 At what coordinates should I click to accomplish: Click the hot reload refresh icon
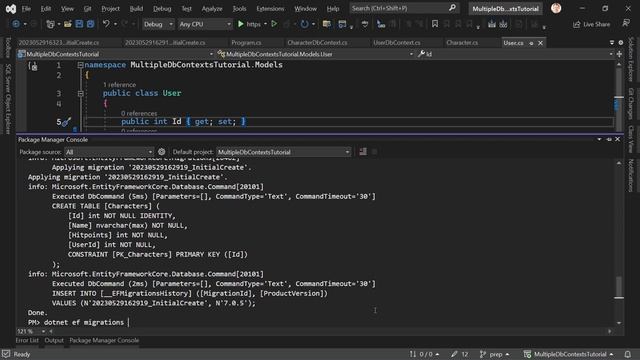tap(304, 24)
